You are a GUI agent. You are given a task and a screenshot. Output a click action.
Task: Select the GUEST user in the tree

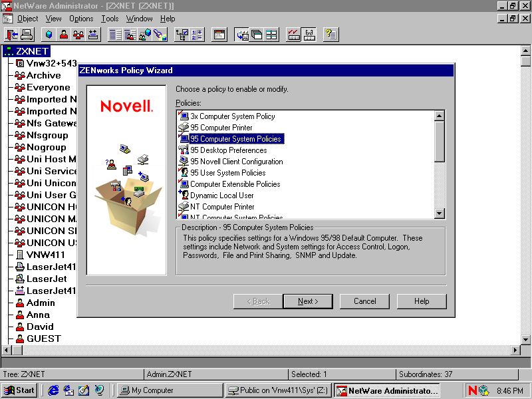[44, 338]
